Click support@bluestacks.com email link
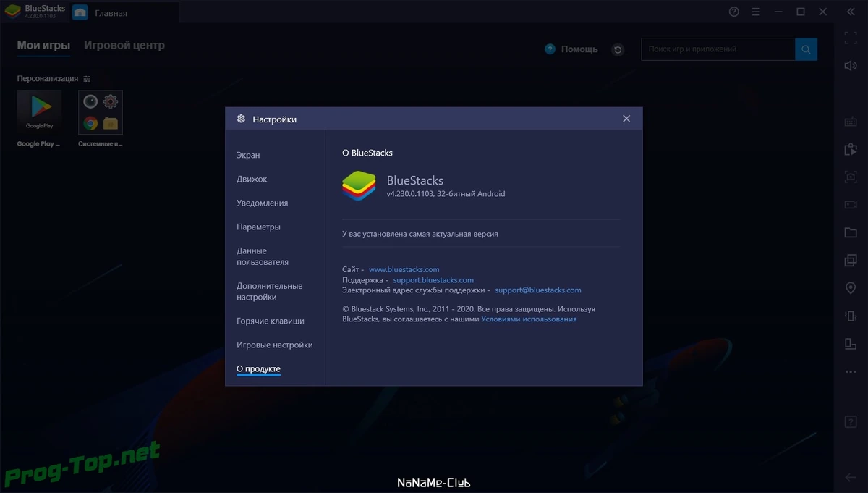868x493 pixels. [x=538, y=290]
